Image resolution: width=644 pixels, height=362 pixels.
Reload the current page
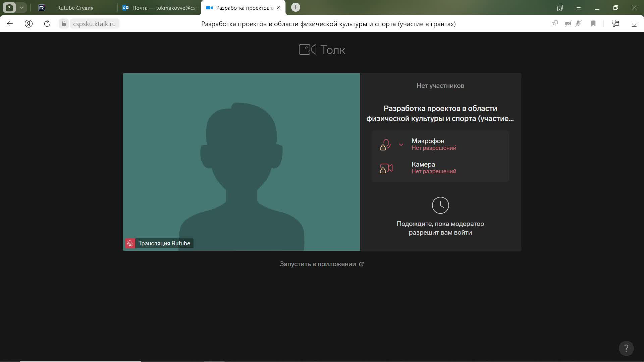[x=47, y=23]
